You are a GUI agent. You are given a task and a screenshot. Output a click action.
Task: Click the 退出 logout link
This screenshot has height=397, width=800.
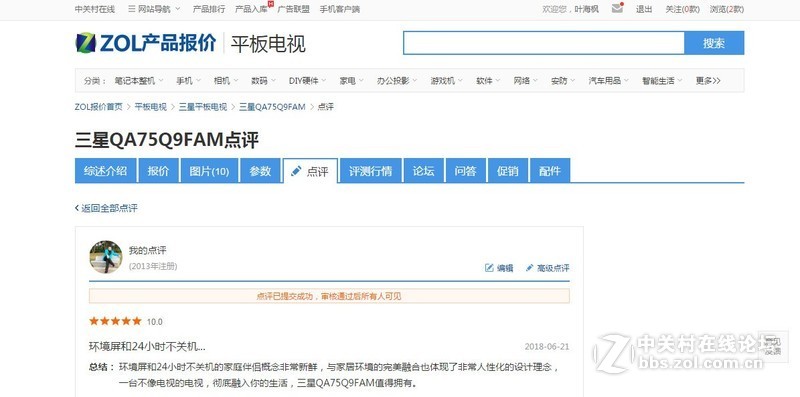[x=644, y=9]
